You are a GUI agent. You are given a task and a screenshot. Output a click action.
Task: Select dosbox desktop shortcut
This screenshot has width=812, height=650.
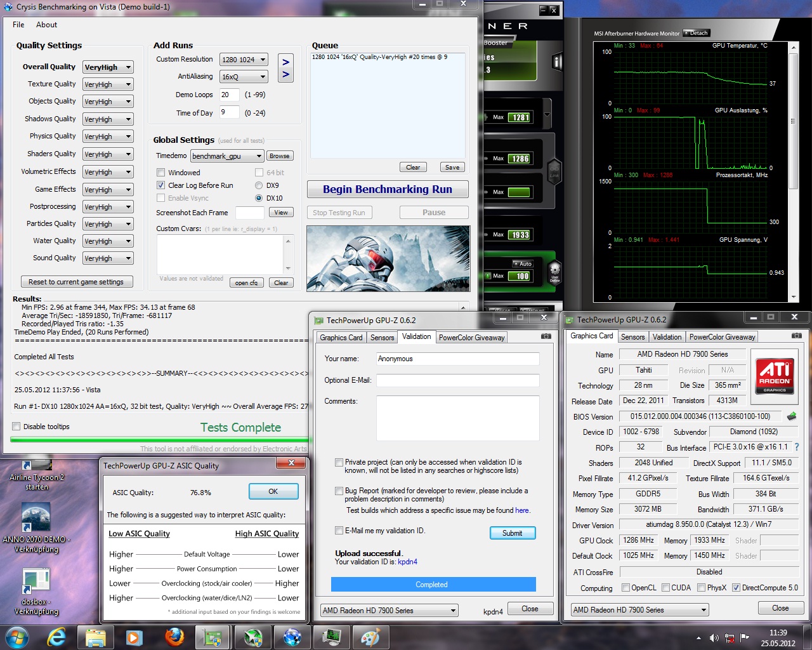pos(37,592)
